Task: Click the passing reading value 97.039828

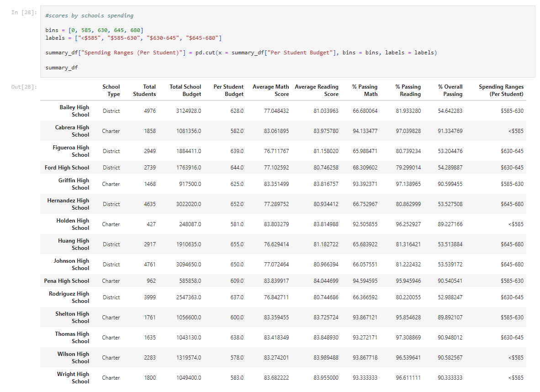Action: [408, 131]
